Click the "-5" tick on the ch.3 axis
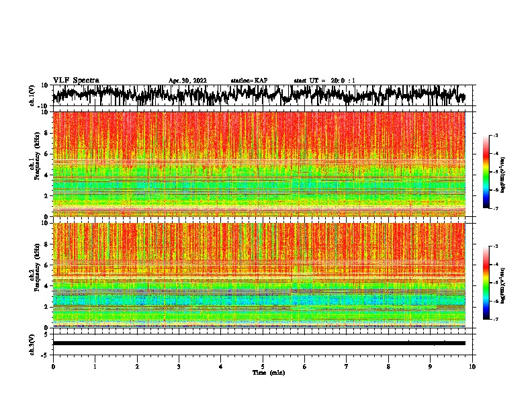532x411 pixels. click(x=46, y=355)
